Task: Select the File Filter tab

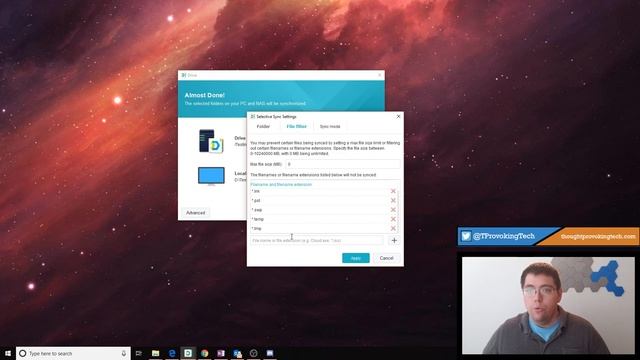Action: point(296,127)
